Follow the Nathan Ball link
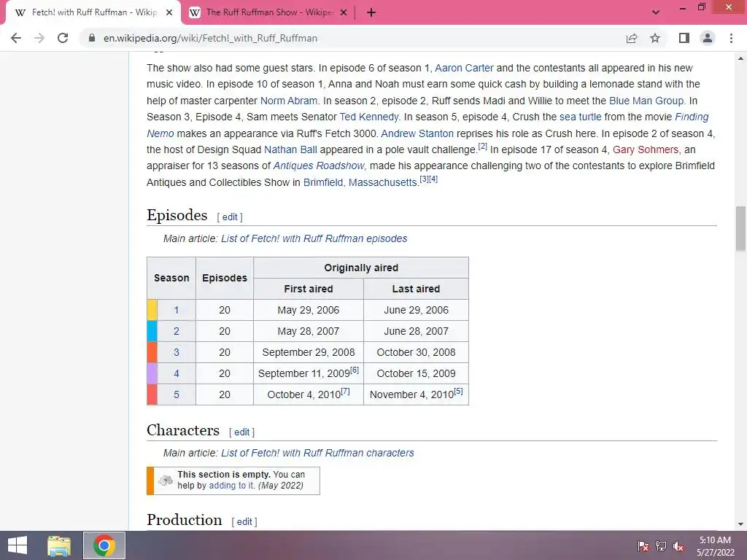 coord(290,150)
